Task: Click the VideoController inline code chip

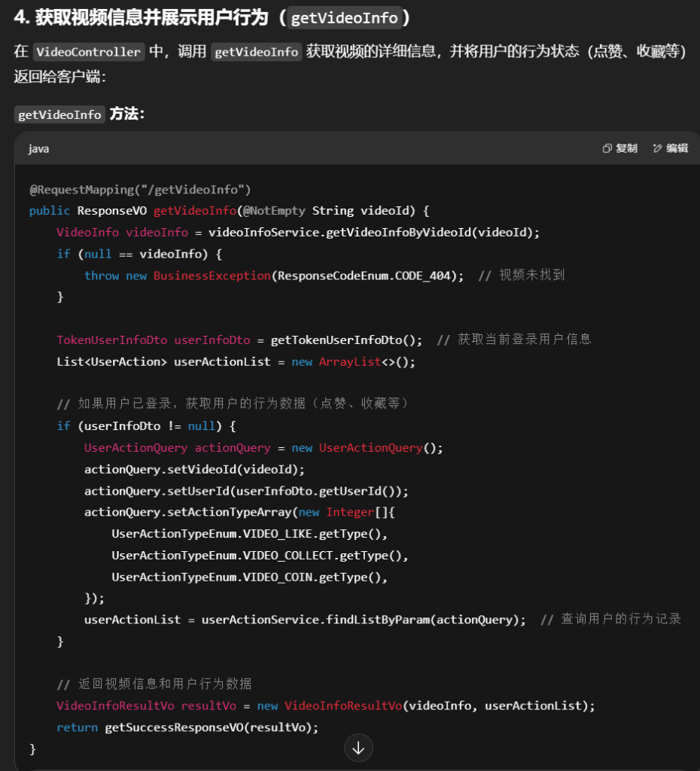Action: [89, 52]
